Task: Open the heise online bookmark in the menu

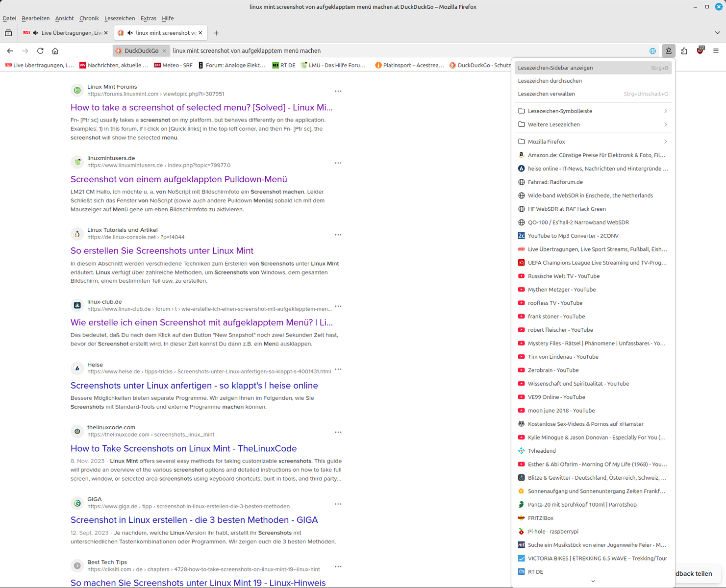Action: 593,169
